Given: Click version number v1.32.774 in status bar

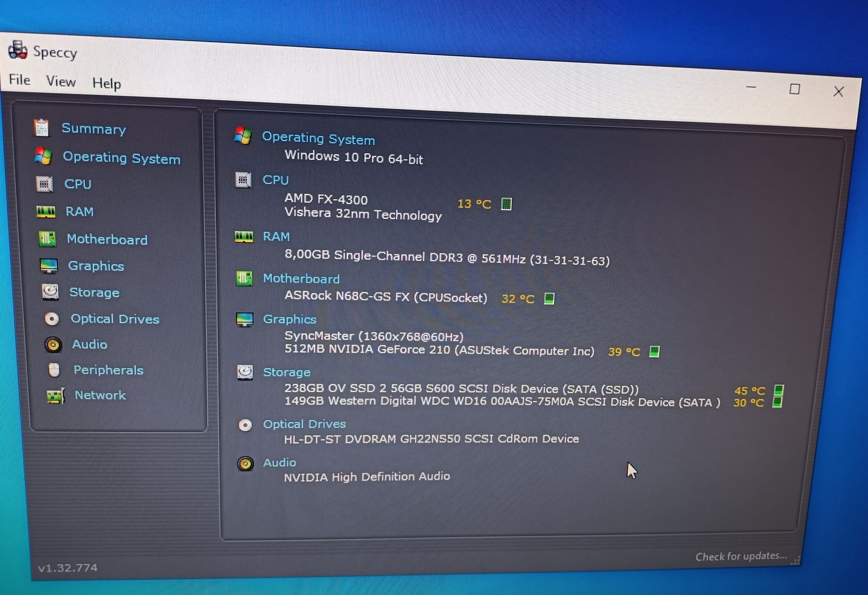Looking at the screenshot, I should [68, 568].
